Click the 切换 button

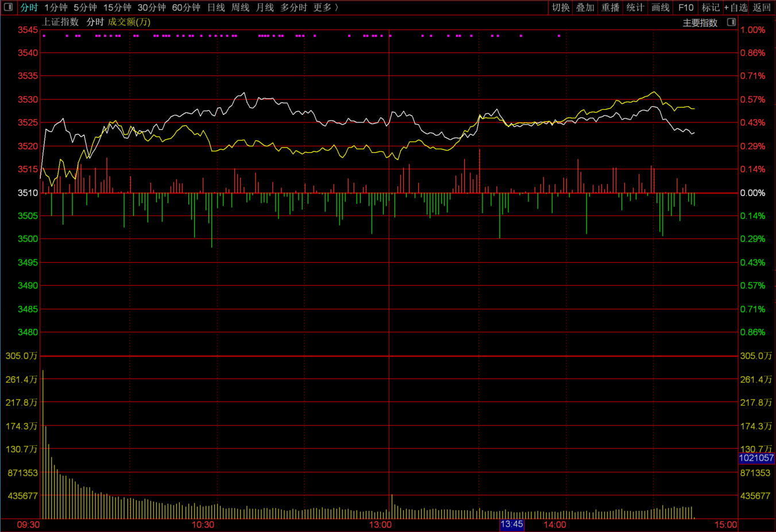coord(561,7)
